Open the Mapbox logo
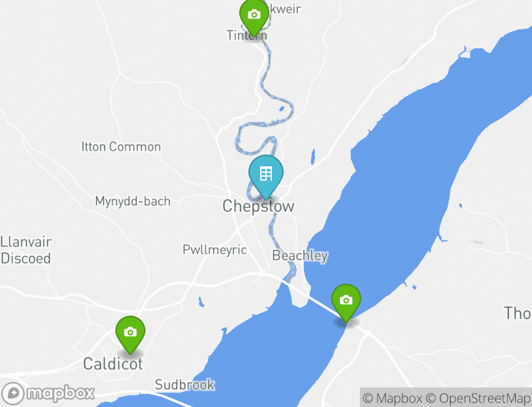Screen dimensions: 532x407 coord(48,394)
